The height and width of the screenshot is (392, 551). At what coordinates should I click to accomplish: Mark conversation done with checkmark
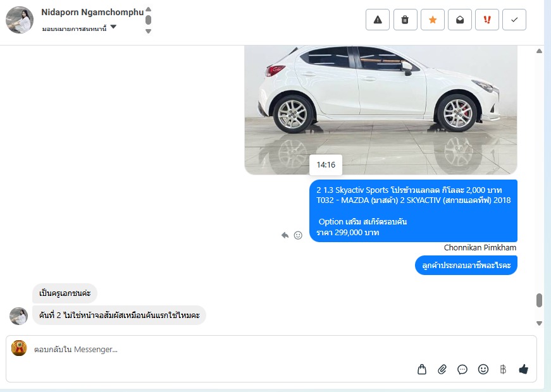pyautogui.click(x=514, y=20)
